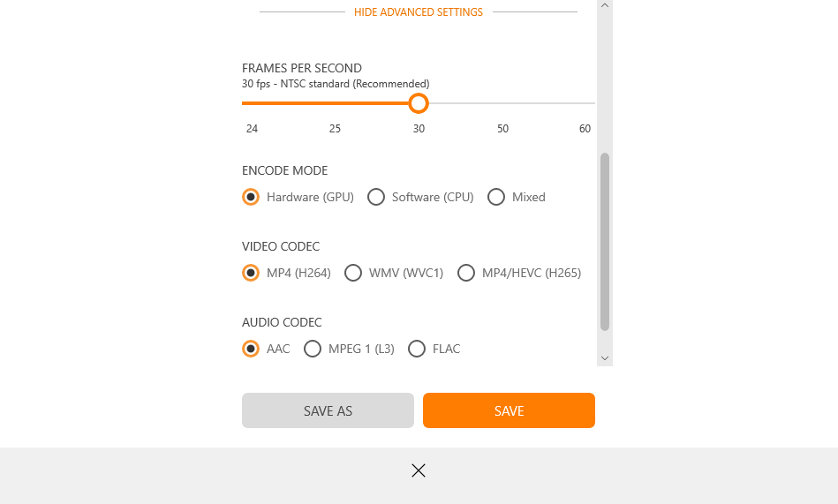This screenshot has width=838, height=504.
Task: Click the vertical scrollbar thumb
Action: pos(605,242)
